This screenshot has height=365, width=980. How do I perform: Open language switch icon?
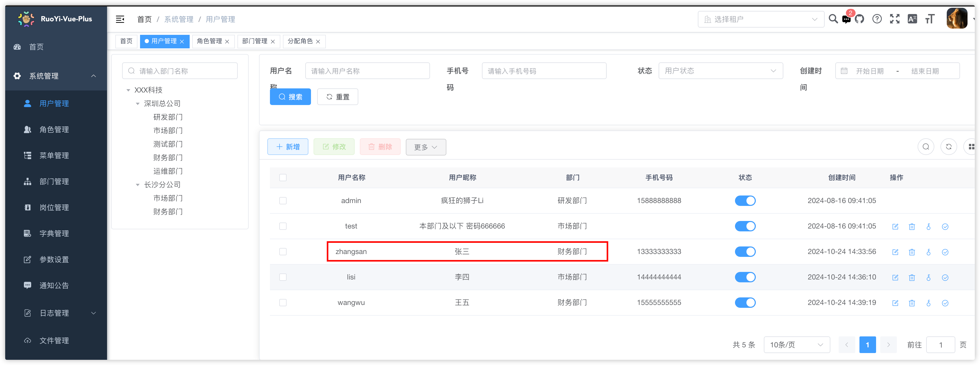[912, 19]
